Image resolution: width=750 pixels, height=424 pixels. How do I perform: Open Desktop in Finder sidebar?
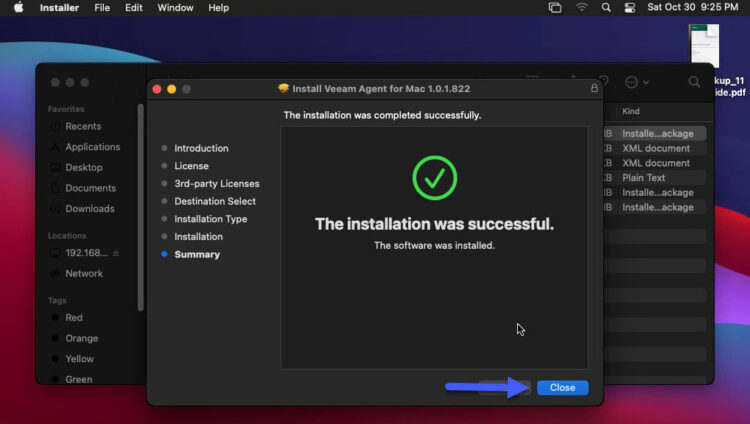click(84, 167)
